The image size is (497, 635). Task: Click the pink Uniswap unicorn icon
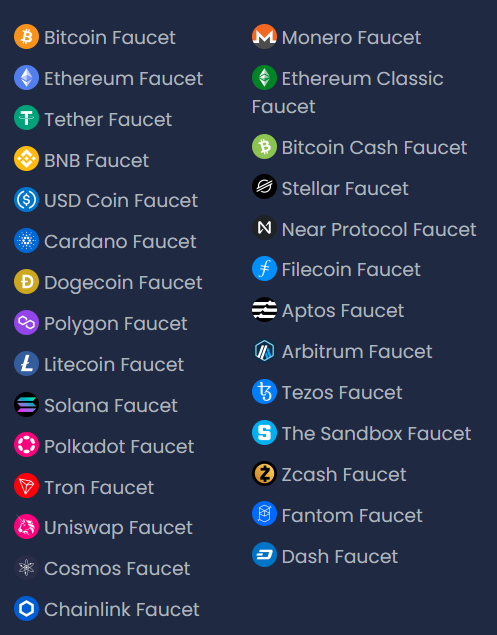(x=26, y=526)
